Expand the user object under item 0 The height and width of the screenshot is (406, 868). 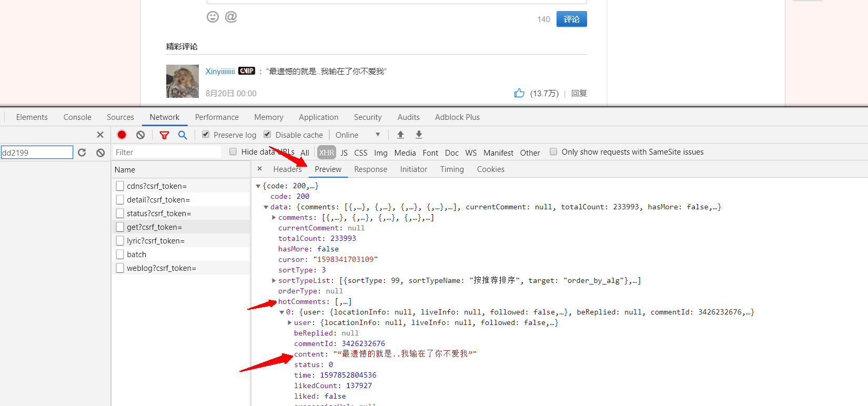(x=289, y=322)
